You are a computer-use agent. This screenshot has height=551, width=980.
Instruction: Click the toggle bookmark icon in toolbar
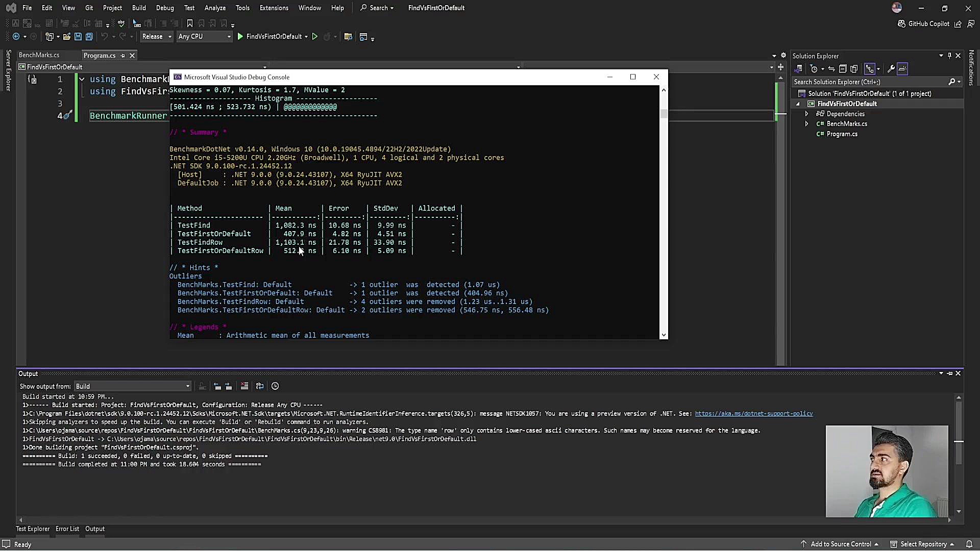coord(190,23)
